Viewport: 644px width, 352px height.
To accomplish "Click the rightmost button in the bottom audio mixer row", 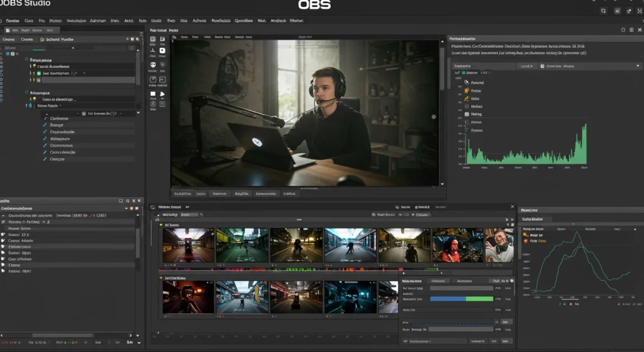I will [x=506, y=341].
